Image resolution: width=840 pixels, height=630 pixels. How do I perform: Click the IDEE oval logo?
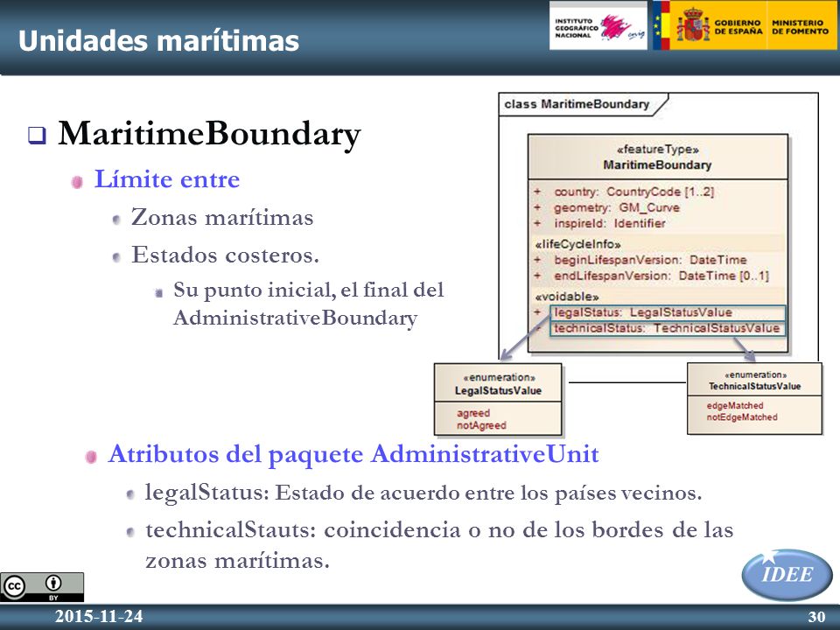787,574
